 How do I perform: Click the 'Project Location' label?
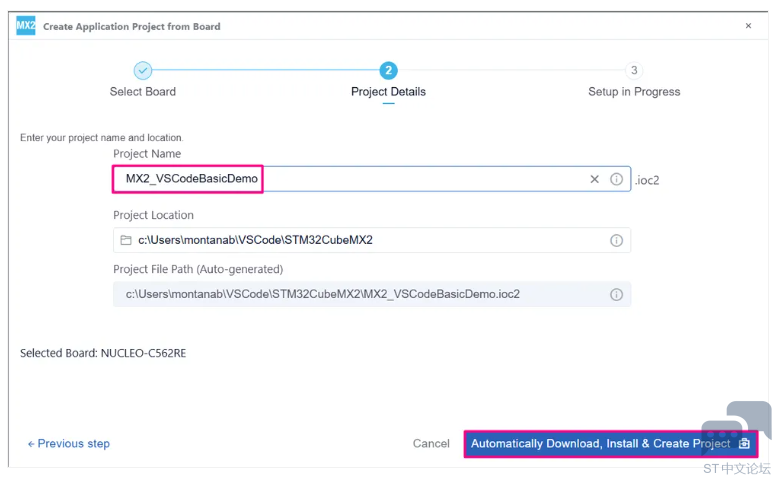pos(153,215)
